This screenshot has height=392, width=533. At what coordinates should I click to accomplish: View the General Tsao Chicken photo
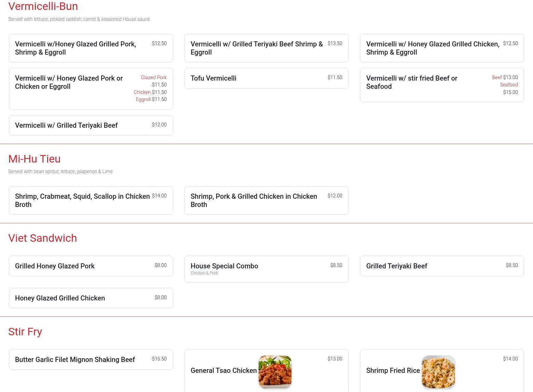[x=275, y=372]
